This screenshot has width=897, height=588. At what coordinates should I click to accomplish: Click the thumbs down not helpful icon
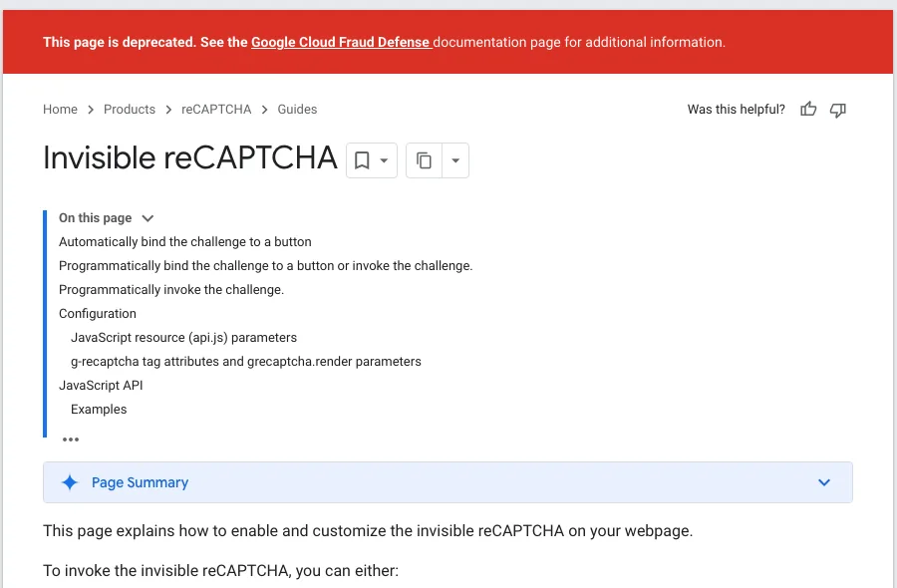(x=837, y=110)
